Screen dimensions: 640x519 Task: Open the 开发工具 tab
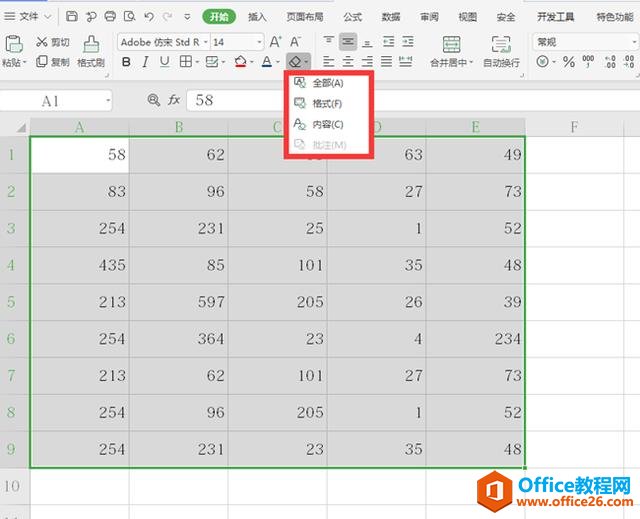[556, 17]
